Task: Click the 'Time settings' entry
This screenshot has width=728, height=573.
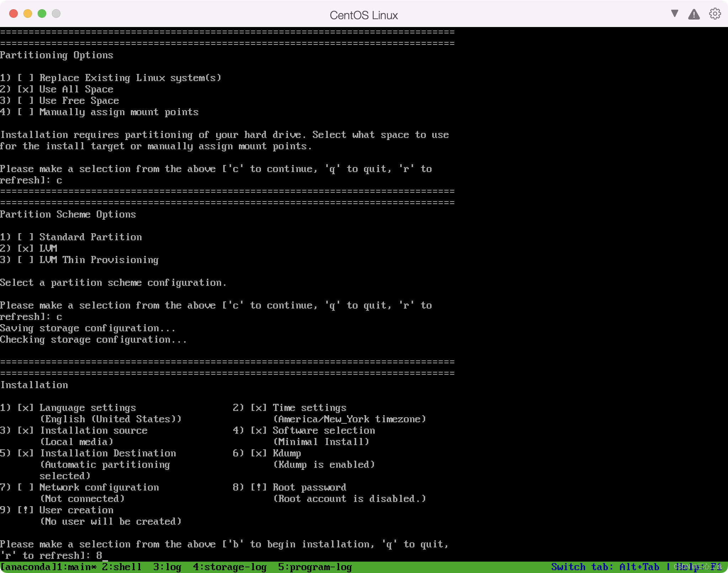Action: 290,408
